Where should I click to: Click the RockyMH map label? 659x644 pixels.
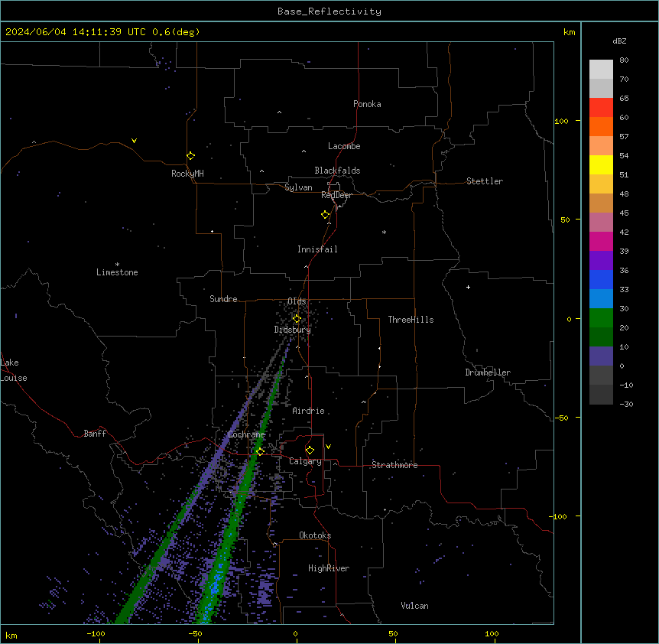click(187, 174)
